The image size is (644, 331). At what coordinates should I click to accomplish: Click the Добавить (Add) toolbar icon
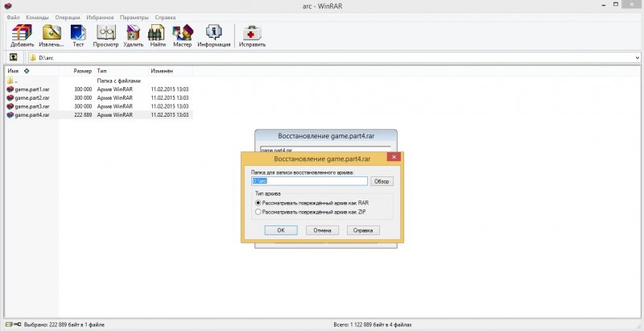(x=23, y=35)
